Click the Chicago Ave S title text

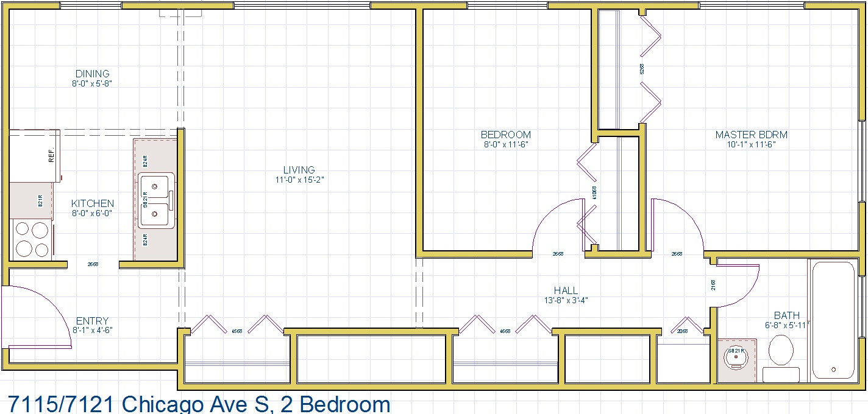point(198,403)
